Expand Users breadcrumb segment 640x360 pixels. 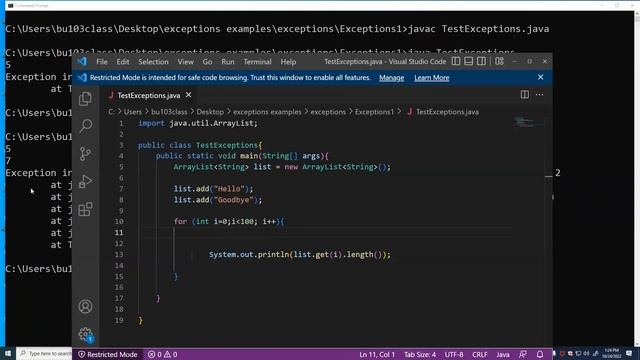133,111
